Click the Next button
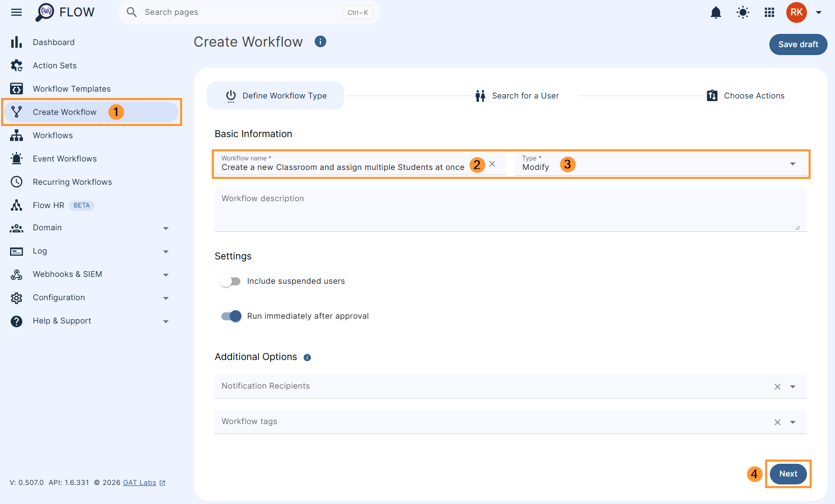 pos(788,474)
